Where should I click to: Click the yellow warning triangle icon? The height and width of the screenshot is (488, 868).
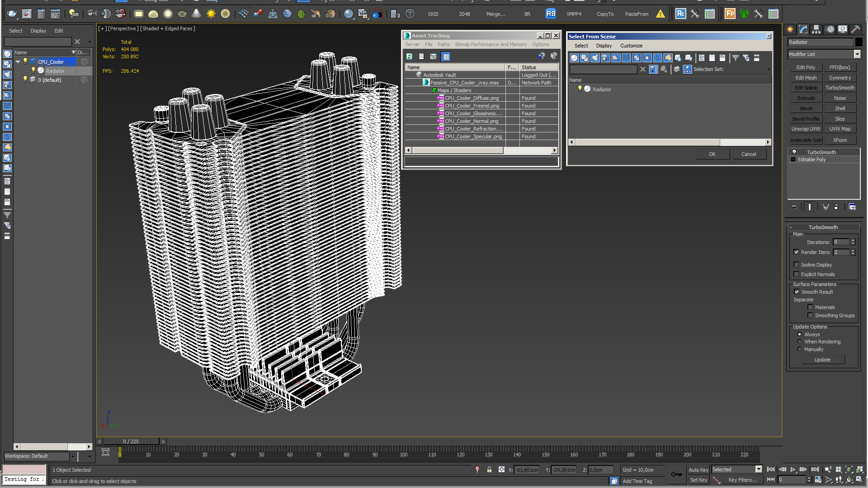click(x=660, y=14)
